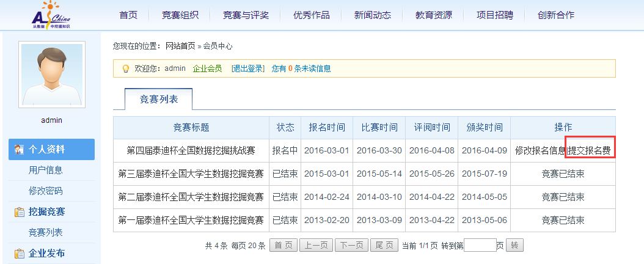
Task: Click the 下一页 pagination button
Action: pyautogui.click(x=351, y=246)
